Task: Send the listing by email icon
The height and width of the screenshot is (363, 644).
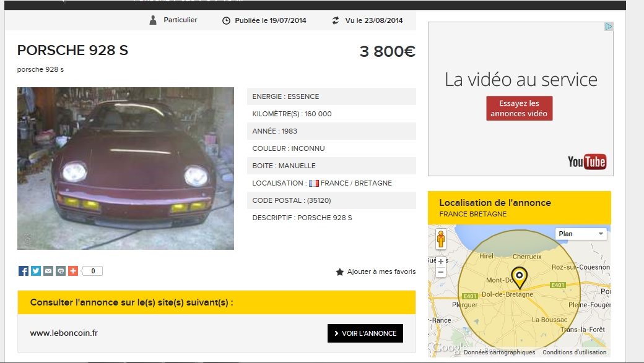Action: pos(48,271)
